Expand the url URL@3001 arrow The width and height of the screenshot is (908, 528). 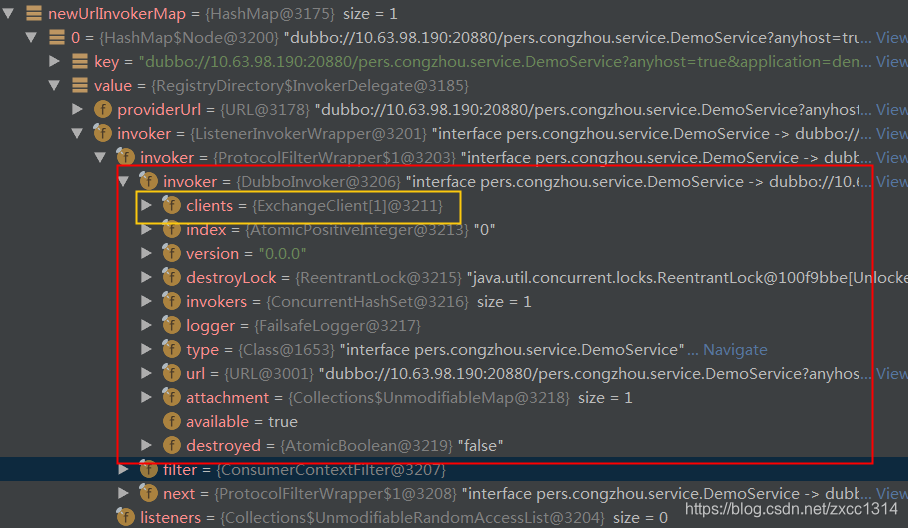point(147,374)
